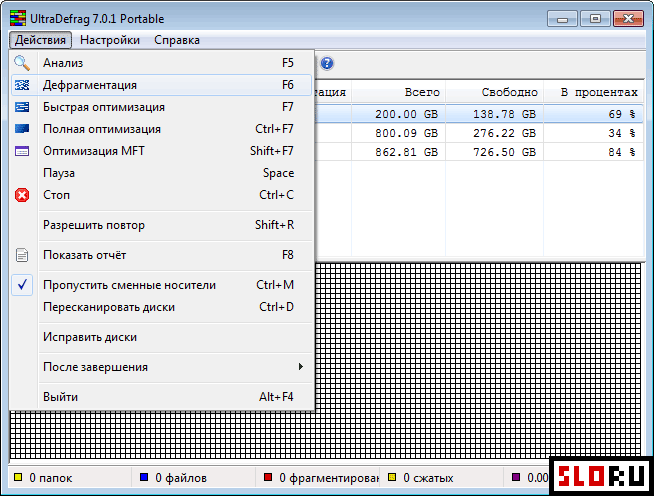Screen dimensions: 654x496
Task: Click the red фрагментированных legend swatch
Action: click(x=268, y=477)
